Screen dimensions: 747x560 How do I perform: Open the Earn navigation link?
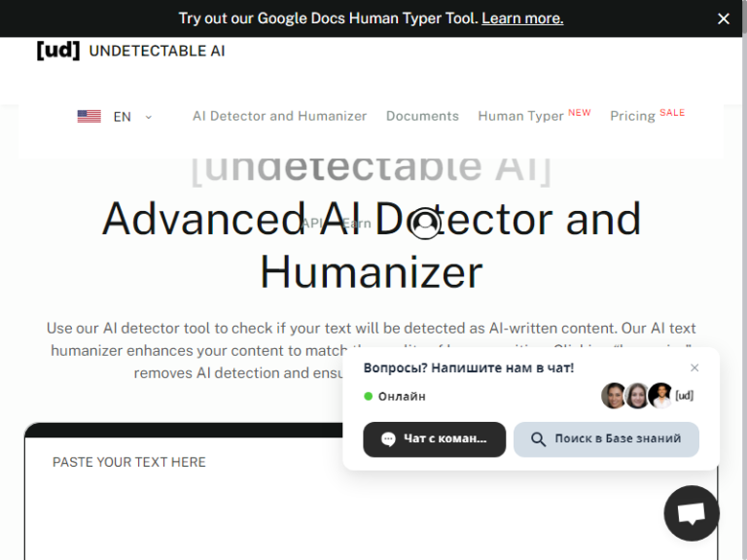click(357, 223)
